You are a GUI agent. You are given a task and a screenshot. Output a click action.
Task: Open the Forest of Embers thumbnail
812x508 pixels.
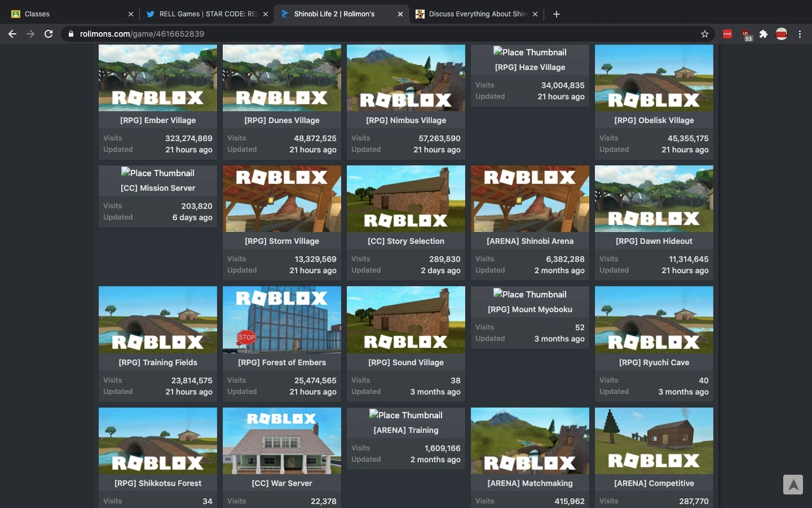pos(282,319)
